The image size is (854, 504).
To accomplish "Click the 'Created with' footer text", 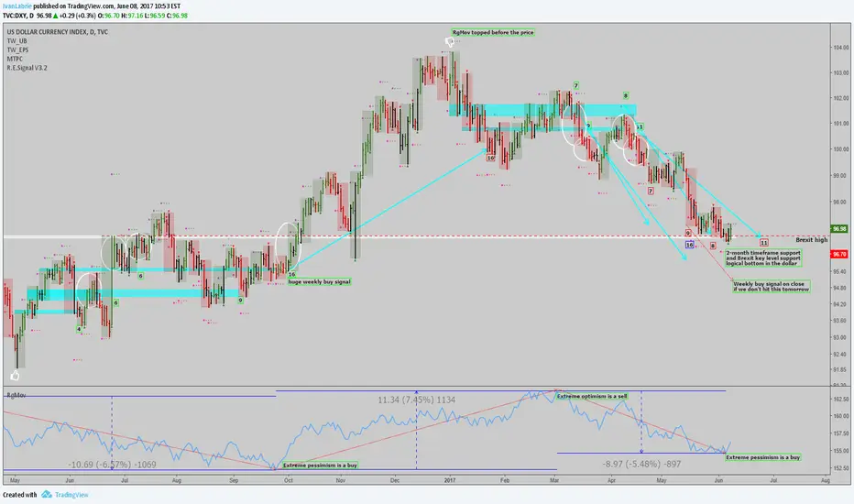I will tap(19, 495).
